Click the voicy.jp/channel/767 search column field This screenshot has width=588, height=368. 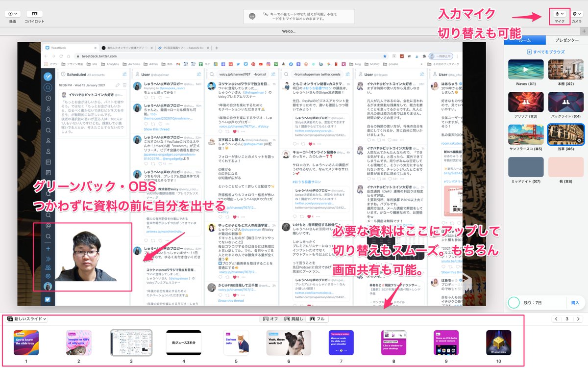pos(244,75)
